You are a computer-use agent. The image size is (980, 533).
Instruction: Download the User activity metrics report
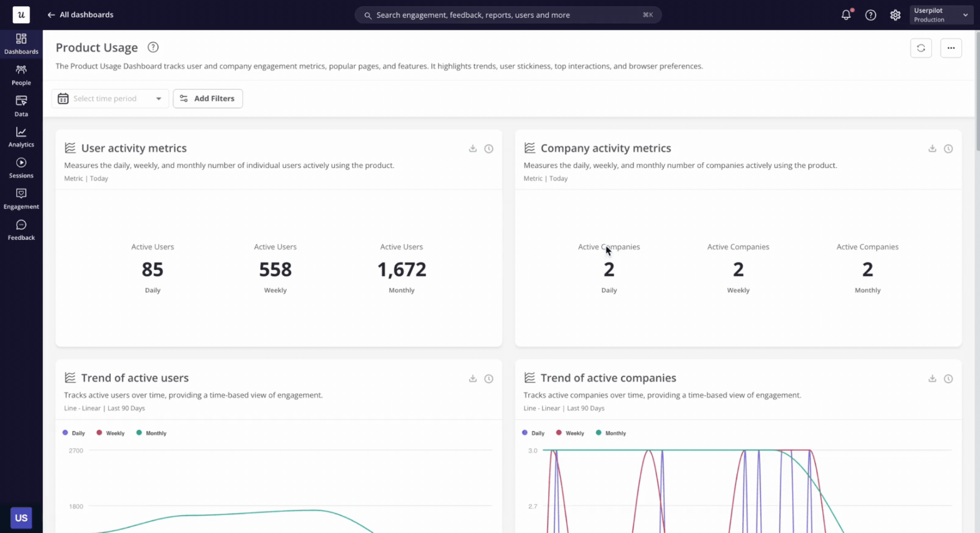point(472,148)
